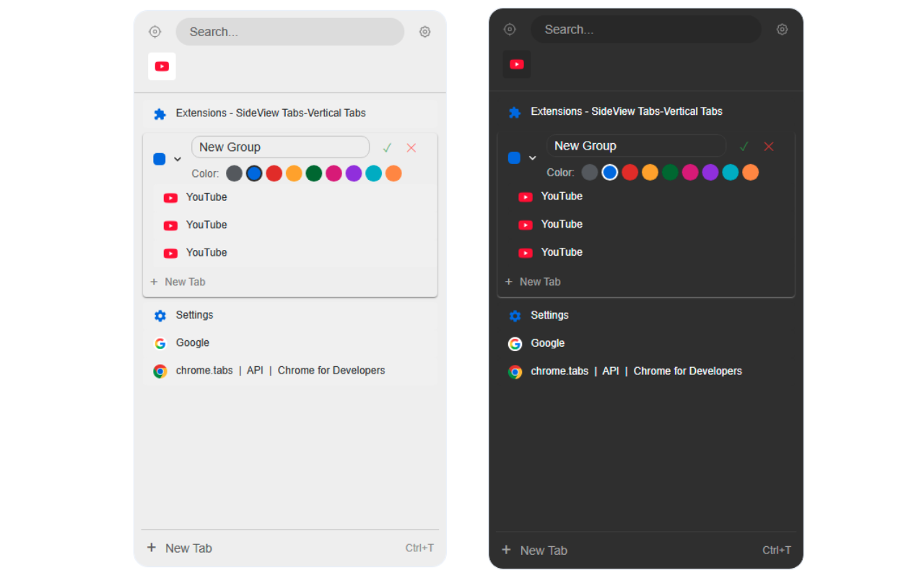Open settings gear in the dark panel header
This screenshot has width=924, height=578.
coord(782,30)
